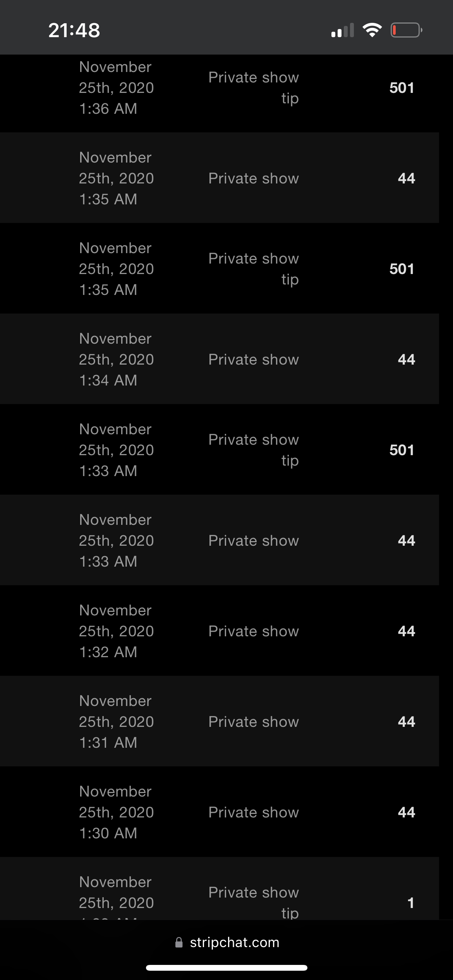Select the 1:30 AM date entry
The width and height of the screenshot is (453, 980).
[116, 812]
